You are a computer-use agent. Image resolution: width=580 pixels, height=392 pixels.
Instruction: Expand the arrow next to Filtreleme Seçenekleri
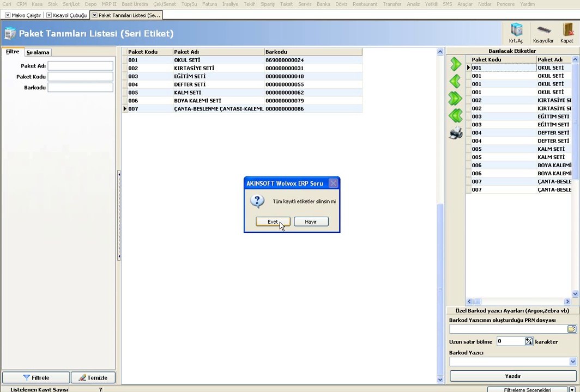(572, 390)
